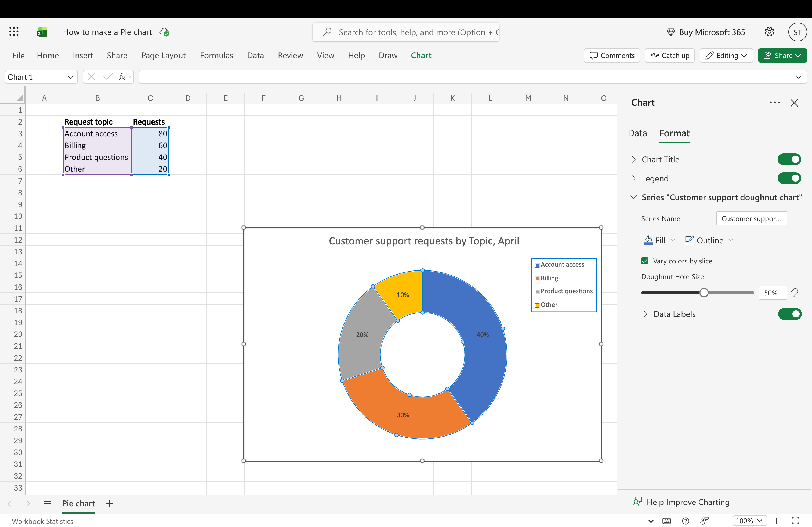The width and height of the screenshot is (812, 527).
Task: Expand the Chart Title section
Action: tap(633, 159)
